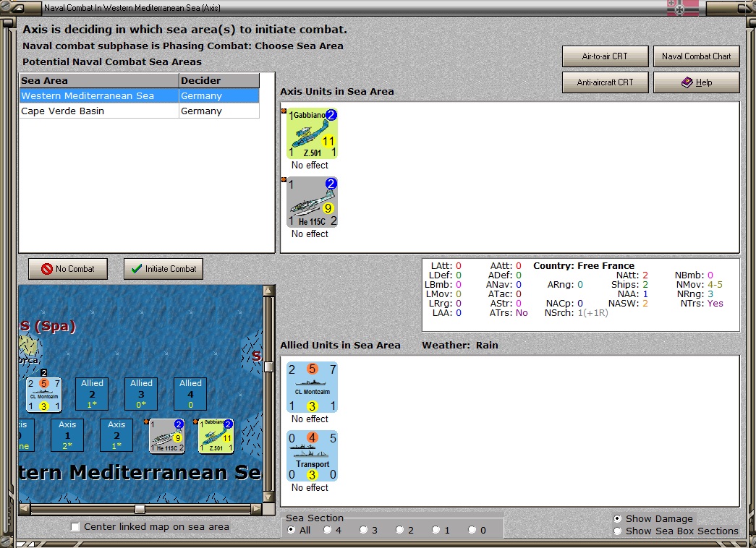Select the Cape Verde Basin row

click(x=140, y=111)
